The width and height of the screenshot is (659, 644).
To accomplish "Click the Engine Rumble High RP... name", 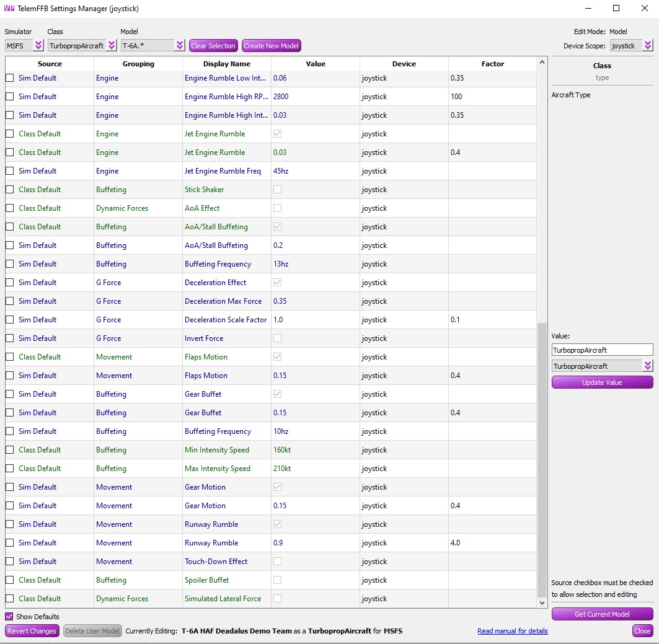I will tap(226, 97).
